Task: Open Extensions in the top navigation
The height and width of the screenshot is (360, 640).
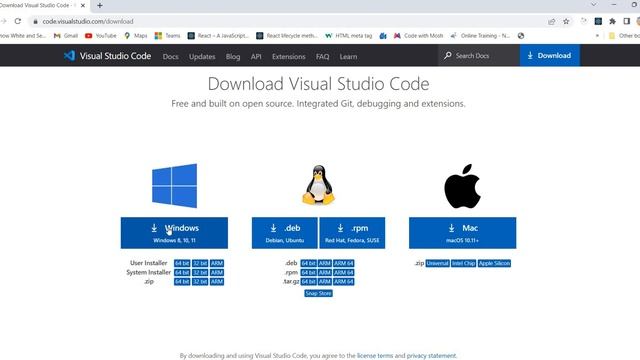Action: coord(289,56)
